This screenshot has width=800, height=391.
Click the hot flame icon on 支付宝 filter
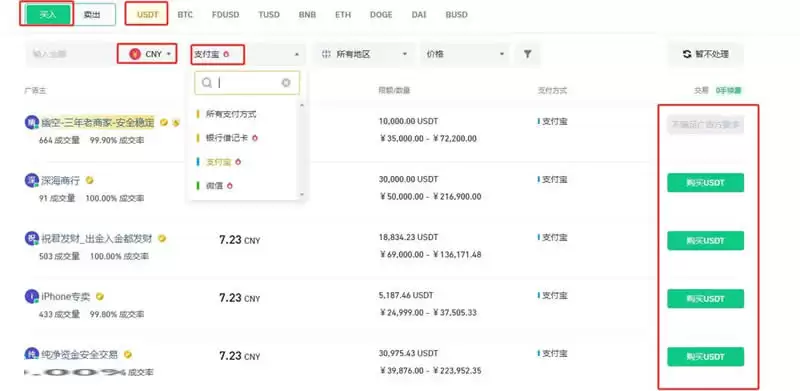click(x=226, y=54)
